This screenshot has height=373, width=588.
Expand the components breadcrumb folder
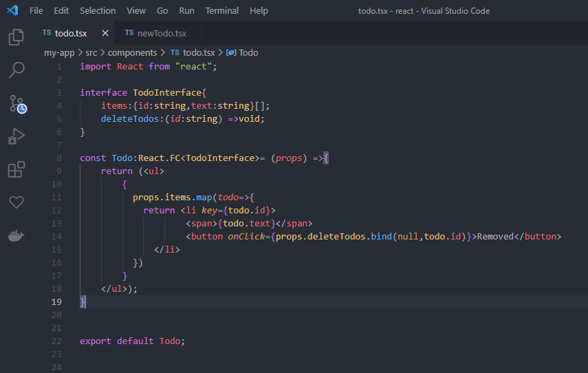(132, 52)
